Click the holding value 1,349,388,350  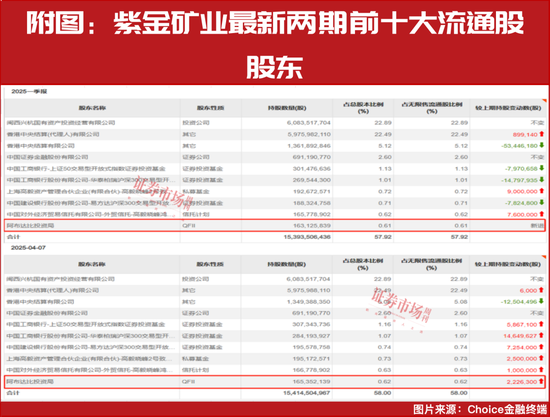point(309,302)
